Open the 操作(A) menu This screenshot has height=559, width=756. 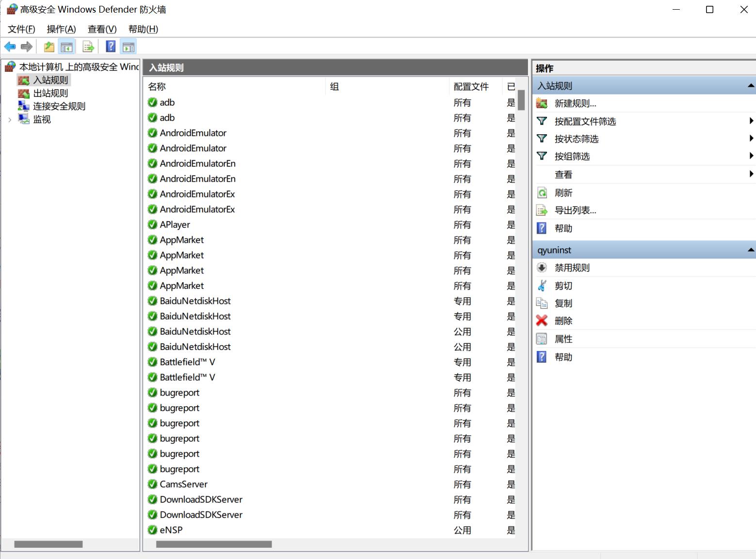point(61,29)
